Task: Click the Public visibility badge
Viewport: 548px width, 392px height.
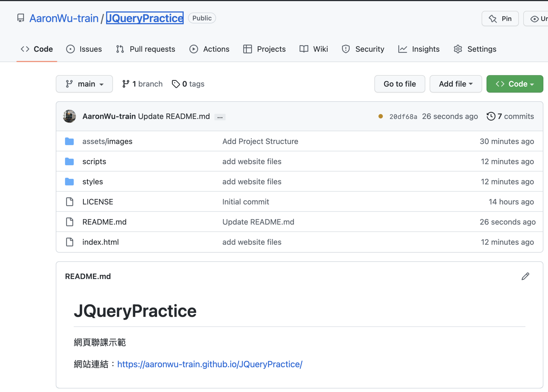Action: click(202, 18)
